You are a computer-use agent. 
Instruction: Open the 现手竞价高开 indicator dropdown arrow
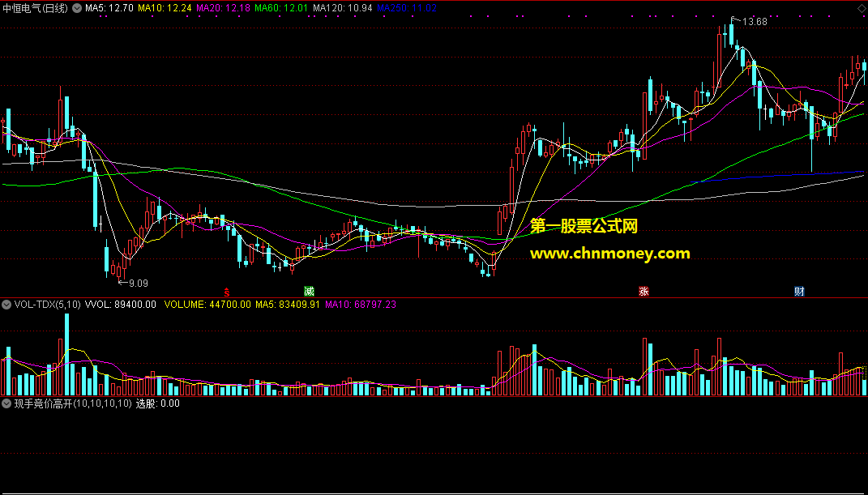(x=7, y=403)
